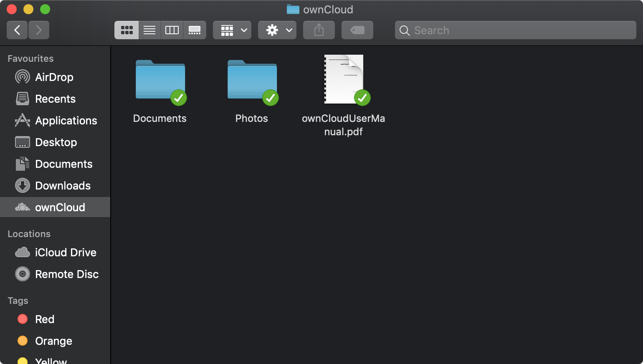The height and width of the screenshot is (364, 643).
Task: Open Documents in the sidebar
Action: click(x=55, y=164)
